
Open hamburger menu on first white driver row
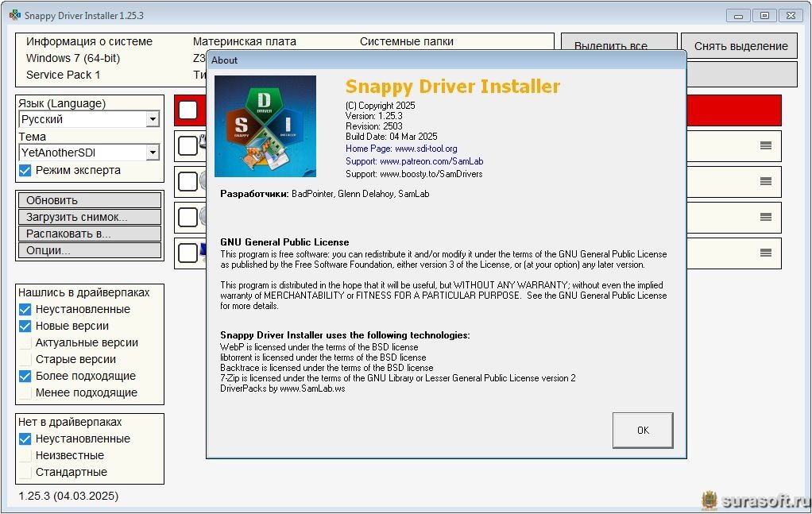tap(765, 145)
